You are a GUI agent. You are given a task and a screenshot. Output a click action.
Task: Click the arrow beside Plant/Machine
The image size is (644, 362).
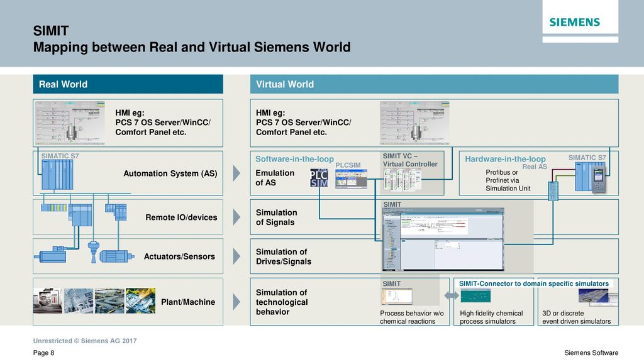tap(236, 302)
